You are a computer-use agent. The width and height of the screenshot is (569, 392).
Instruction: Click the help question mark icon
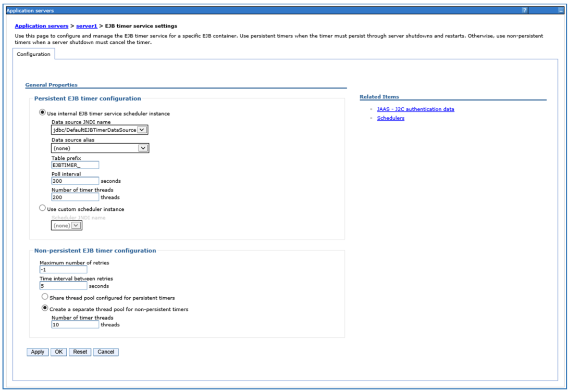pos(524,10)
